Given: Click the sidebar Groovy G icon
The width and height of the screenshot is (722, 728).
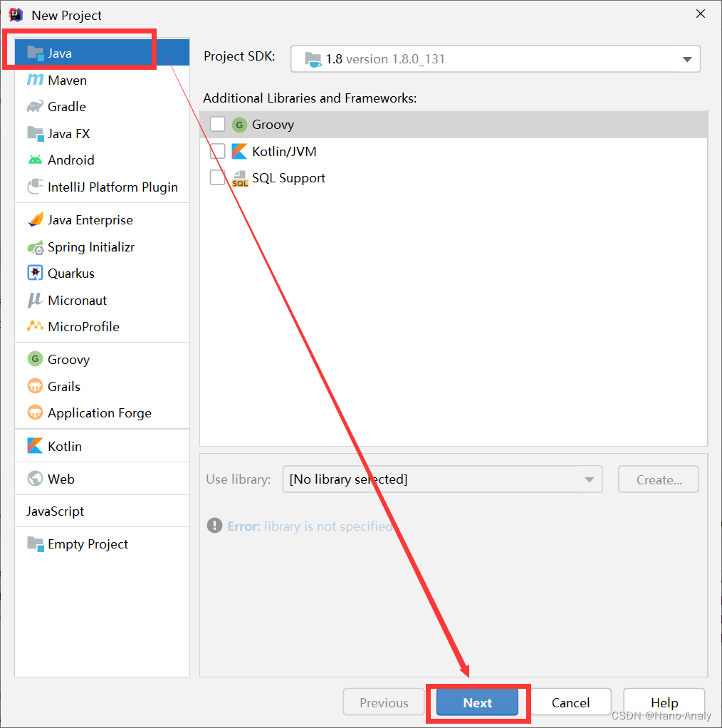Looking at the screenshot, I should point(36,359).
